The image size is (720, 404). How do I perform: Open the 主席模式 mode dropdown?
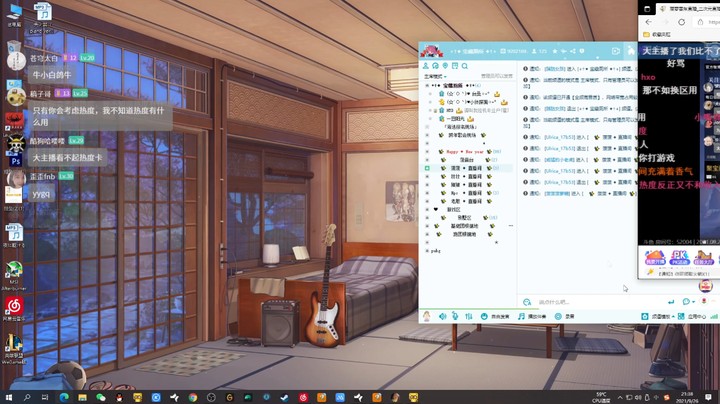coord(435,77)
